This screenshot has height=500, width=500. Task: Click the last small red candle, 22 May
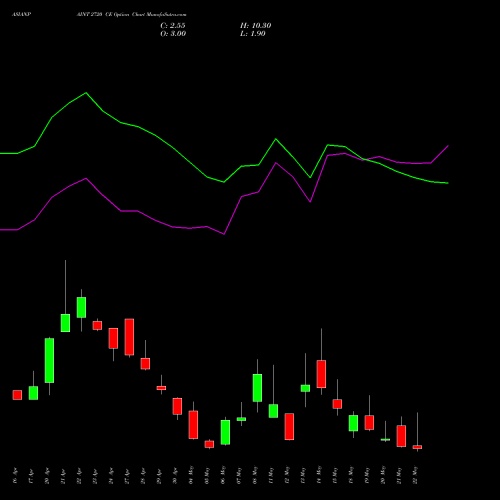417,447
